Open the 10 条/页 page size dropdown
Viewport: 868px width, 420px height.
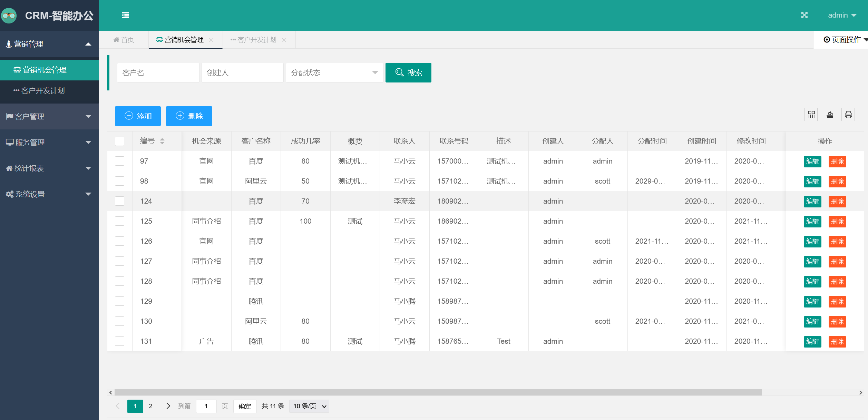(309, 406)
